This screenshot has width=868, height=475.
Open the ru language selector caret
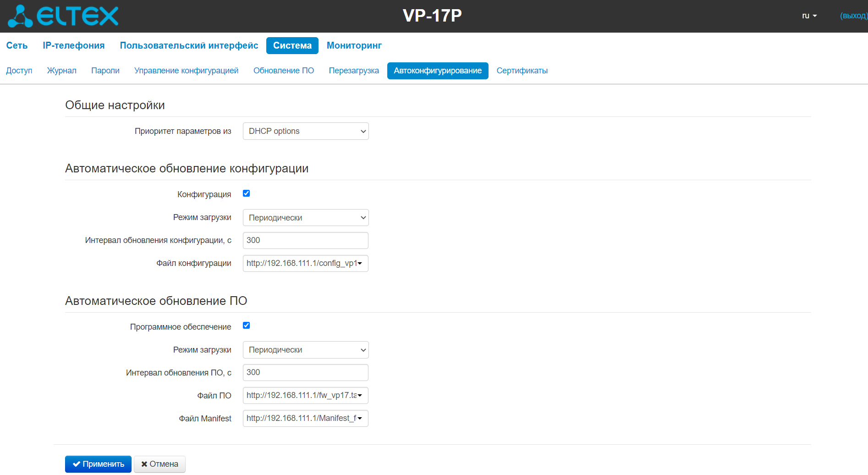[x=815, y=16]
